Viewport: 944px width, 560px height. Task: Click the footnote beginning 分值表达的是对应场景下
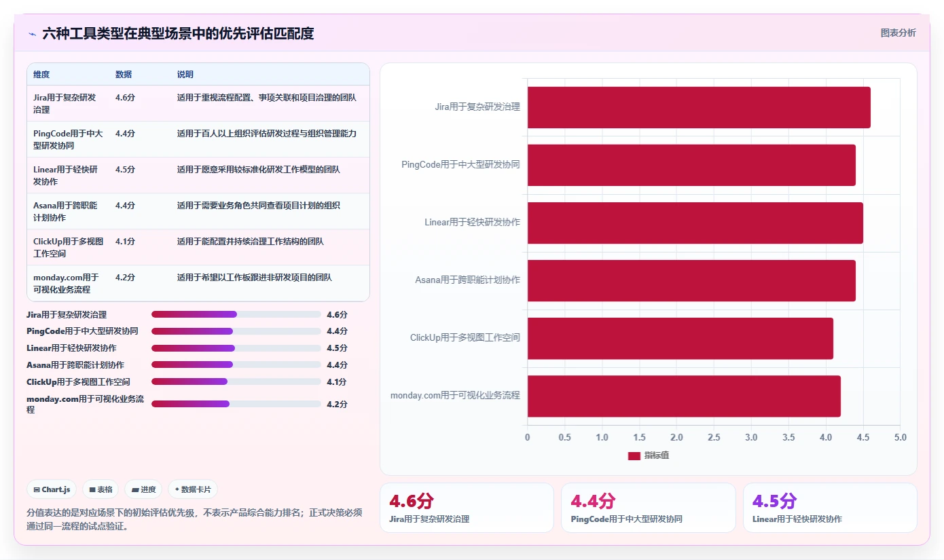tap(194, 519)
